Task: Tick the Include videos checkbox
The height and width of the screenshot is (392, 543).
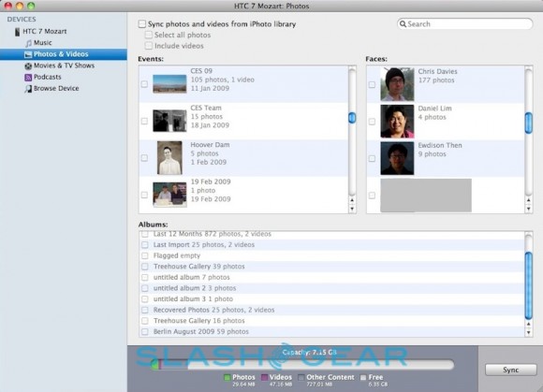Action: [149, 46]
